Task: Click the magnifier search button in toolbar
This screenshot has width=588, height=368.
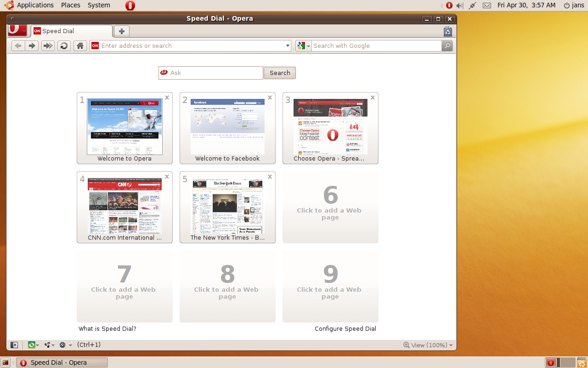Action: [447, 46]
